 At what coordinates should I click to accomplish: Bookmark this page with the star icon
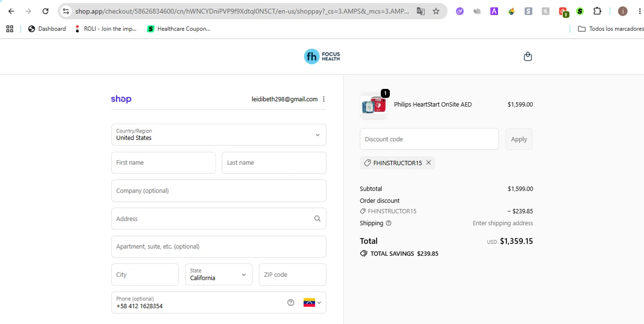[x=436, y=11]
